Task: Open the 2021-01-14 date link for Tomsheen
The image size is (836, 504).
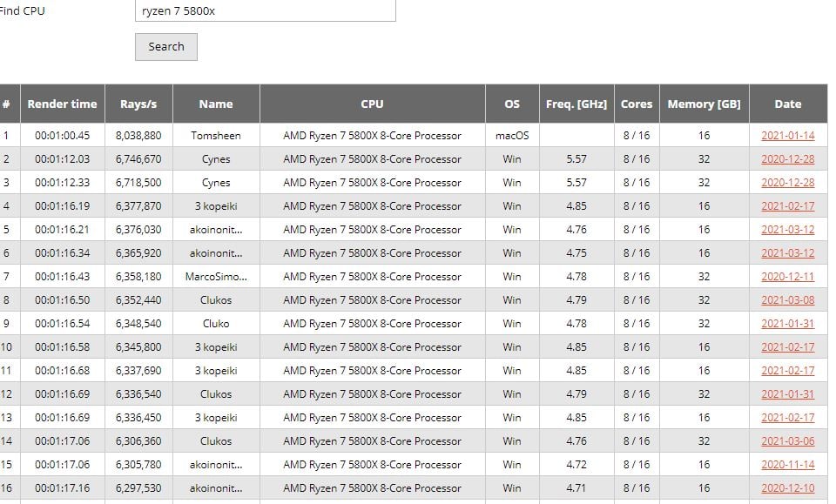Action: [788, 135]
